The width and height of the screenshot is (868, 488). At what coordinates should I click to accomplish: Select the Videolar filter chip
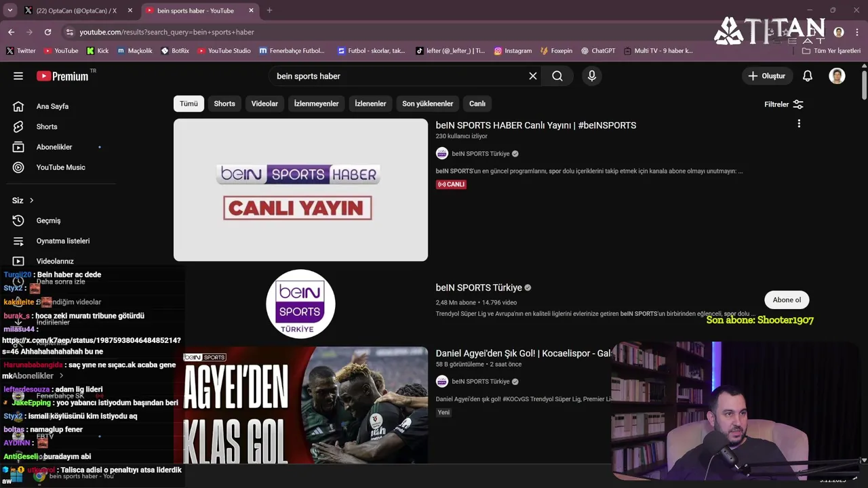[264, 104]
